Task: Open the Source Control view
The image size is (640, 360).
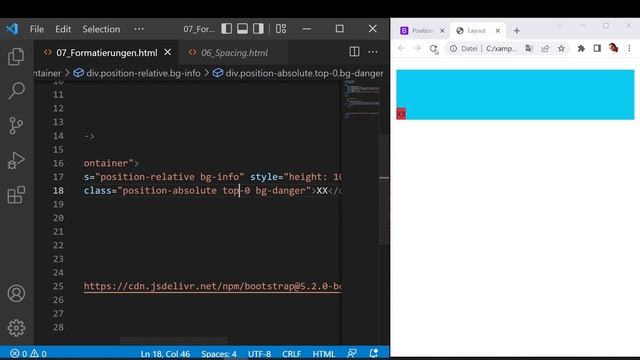Action: tap(16, 125)
